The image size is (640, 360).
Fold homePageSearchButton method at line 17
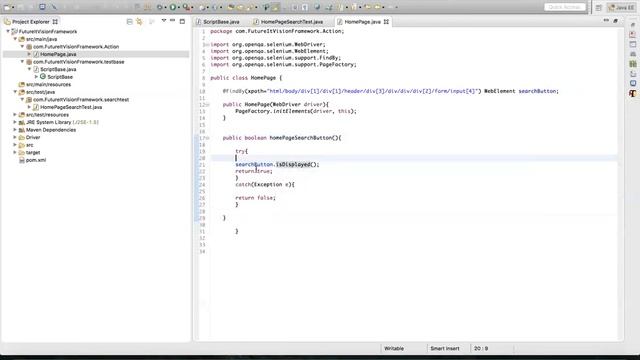(x=207, y=138)
